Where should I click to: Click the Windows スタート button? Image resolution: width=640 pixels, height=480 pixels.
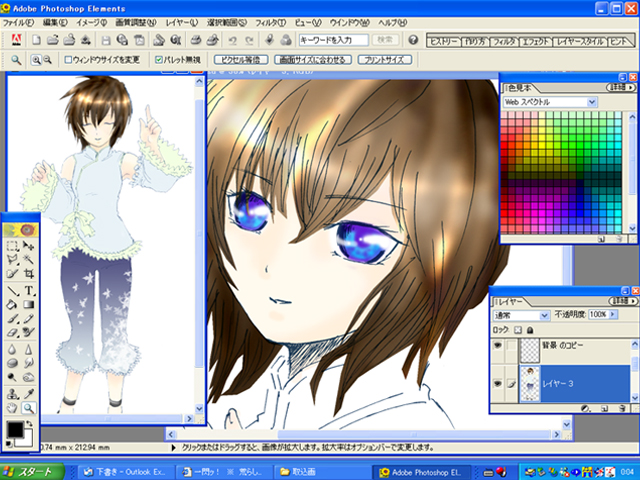pyautogui.click(x=32, y=472)
